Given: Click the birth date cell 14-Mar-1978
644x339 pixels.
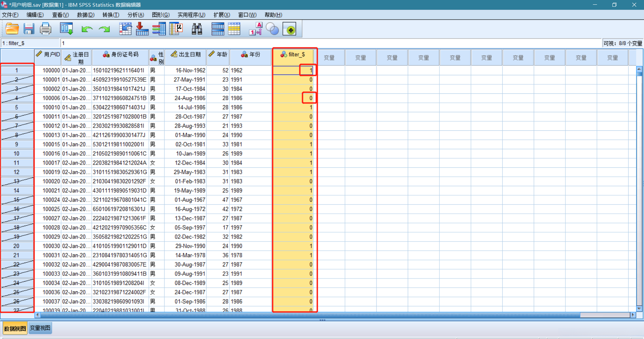Looking at the screenshot, I should [186, 255].
